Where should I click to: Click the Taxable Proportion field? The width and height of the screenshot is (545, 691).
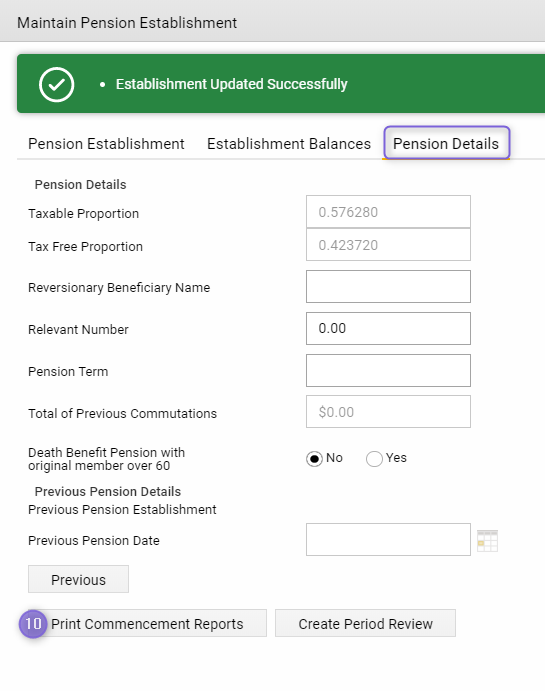(388, 212)
